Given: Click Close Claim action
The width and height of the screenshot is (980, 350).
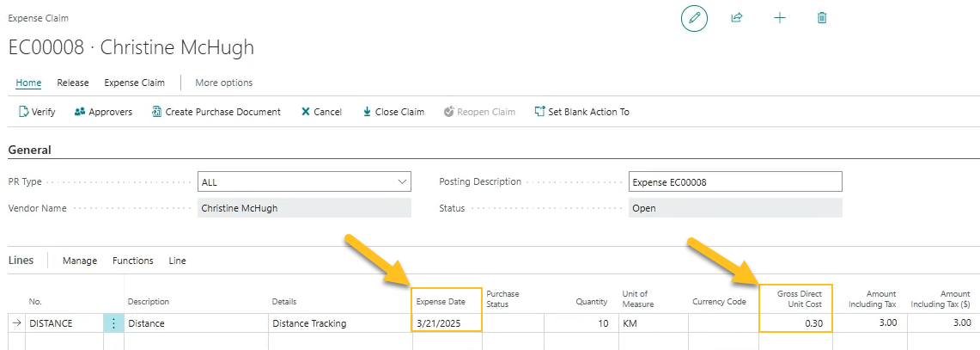Looking at the screenshot, I should pos(393,112).
